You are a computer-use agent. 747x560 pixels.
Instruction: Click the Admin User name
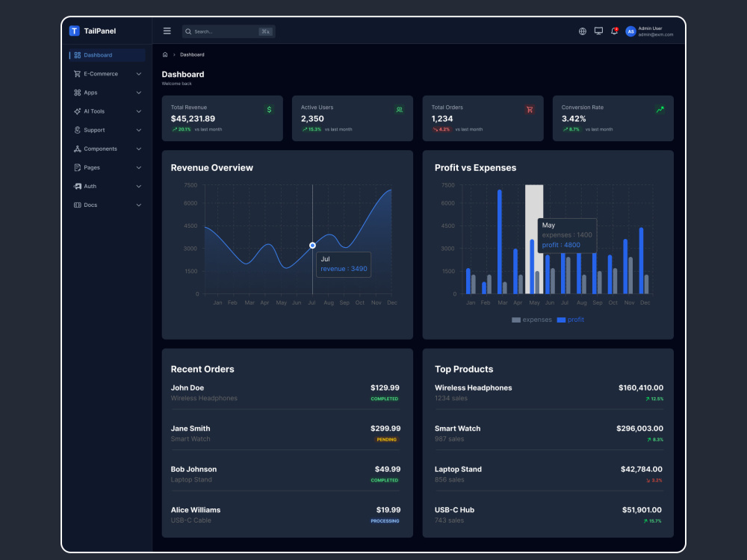[650, 28]
